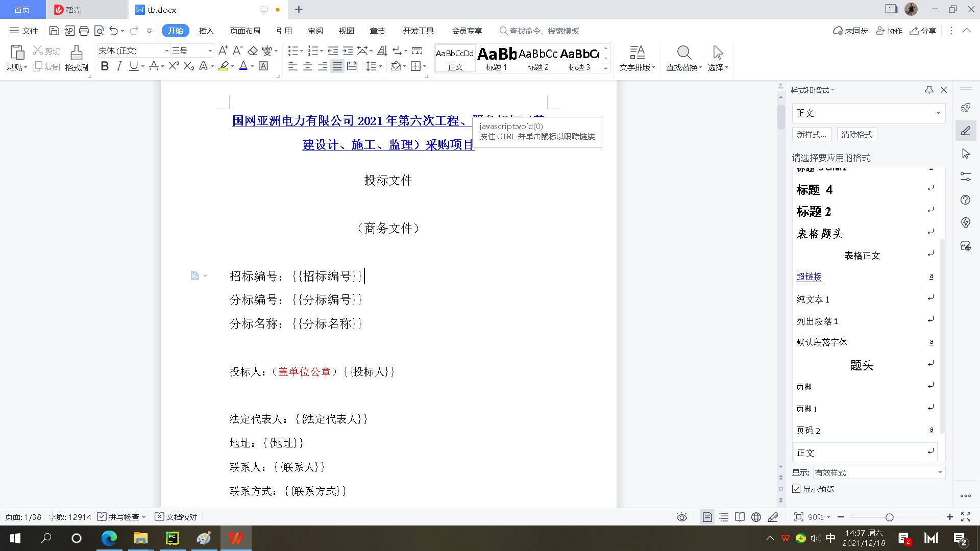Increase font size with the A+ icon
Viewport: 980px width, 551px height.
click(223, 51)
